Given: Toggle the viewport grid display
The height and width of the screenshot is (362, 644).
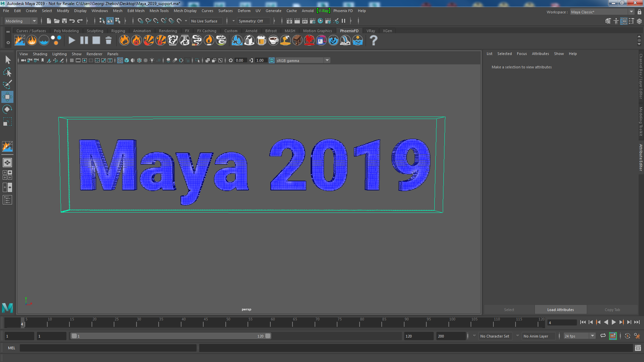Looking at the screenshot, I should click(x=72, y=60).
